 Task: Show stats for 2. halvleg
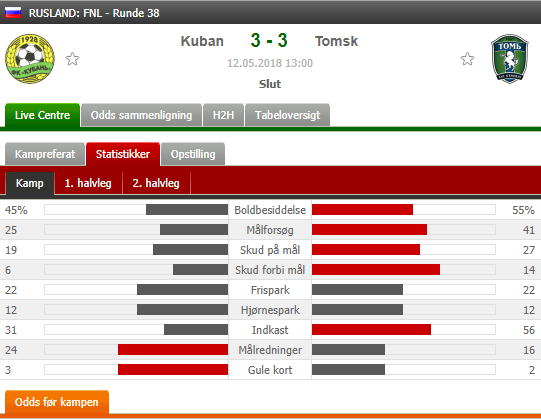click(156, 183)
